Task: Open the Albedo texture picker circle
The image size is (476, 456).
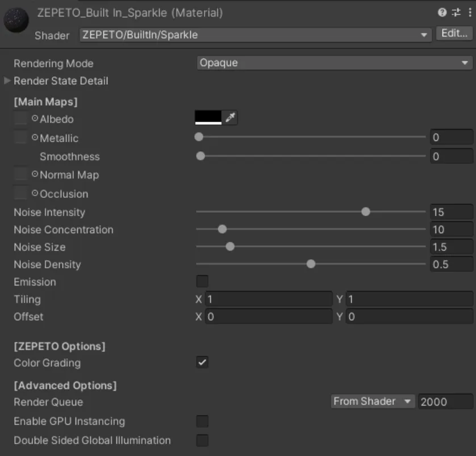Action: click(35, 118)
